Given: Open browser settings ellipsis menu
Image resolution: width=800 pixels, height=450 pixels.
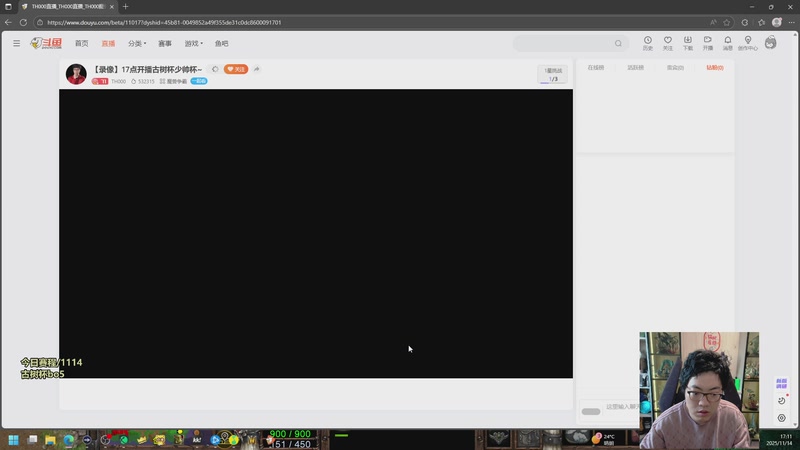Looking at the screenshot, I should click(791, 22).
